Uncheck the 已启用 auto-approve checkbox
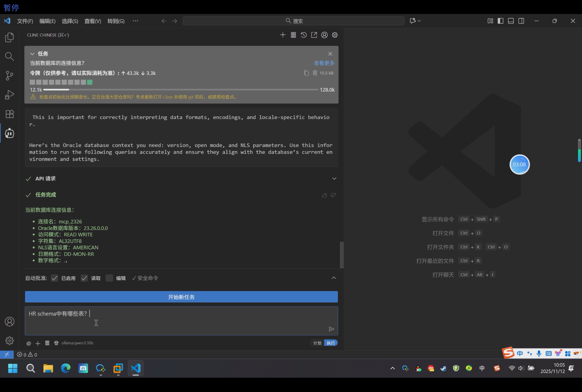 tap(55, 278)
